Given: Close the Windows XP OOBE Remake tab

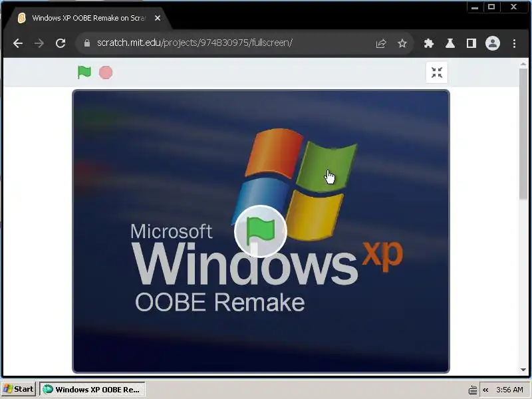Looking at the screenshot, I should (158, 18).
